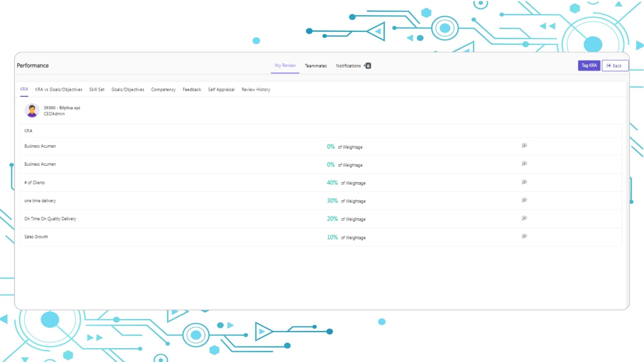Image resolution: width=644 pixels, height=362 pixels.
Task: Open the Self Appraisal tab
Action: click(x=221, y=89)
